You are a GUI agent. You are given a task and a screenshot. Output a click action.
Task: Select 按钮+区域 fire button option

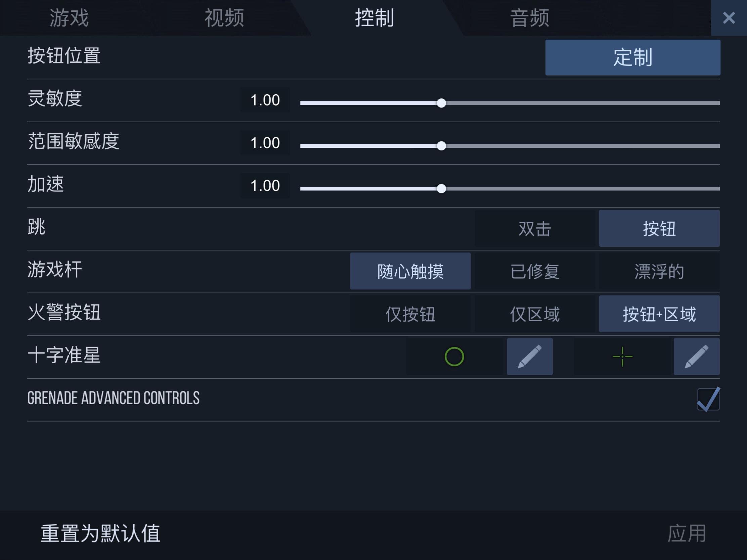point(659,314)
